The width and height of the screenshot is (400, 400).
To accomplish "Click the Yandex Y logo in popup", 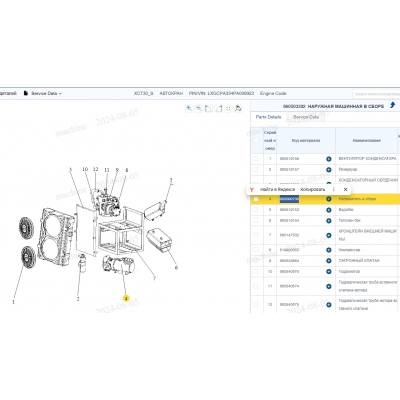I will (x=252, y=189).
